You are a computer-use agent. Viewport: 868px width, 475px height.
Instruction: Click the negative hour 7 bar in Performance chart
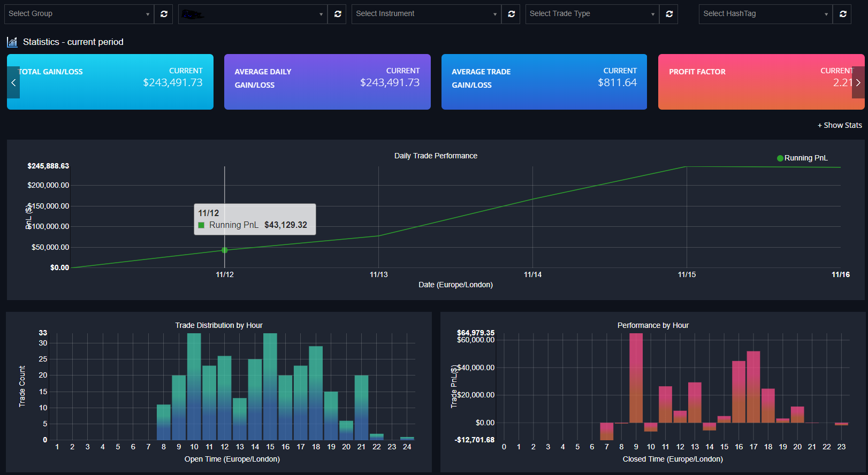point(607,432)
